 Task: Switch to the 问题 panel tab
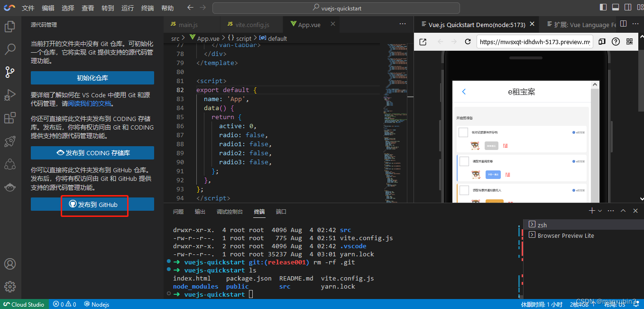[178, 212]
